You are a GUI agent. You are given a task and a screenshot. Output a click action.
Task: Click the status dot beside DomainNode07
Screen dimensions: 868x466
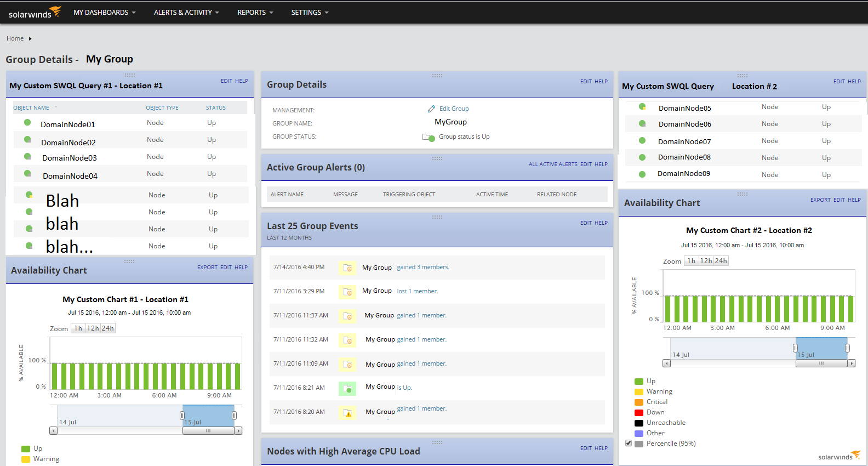pos(642,140)
